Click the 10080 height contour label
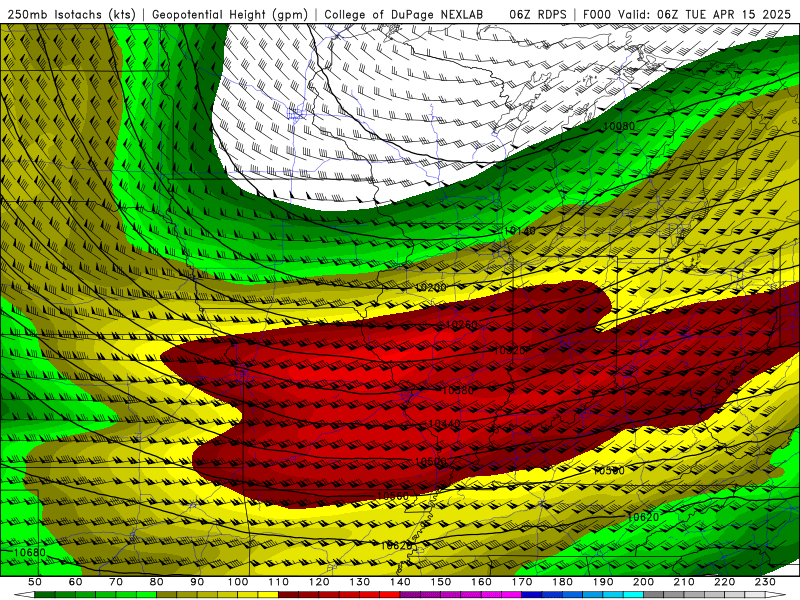Viewport: 800px width, 600px height. (x=619, y=126)
